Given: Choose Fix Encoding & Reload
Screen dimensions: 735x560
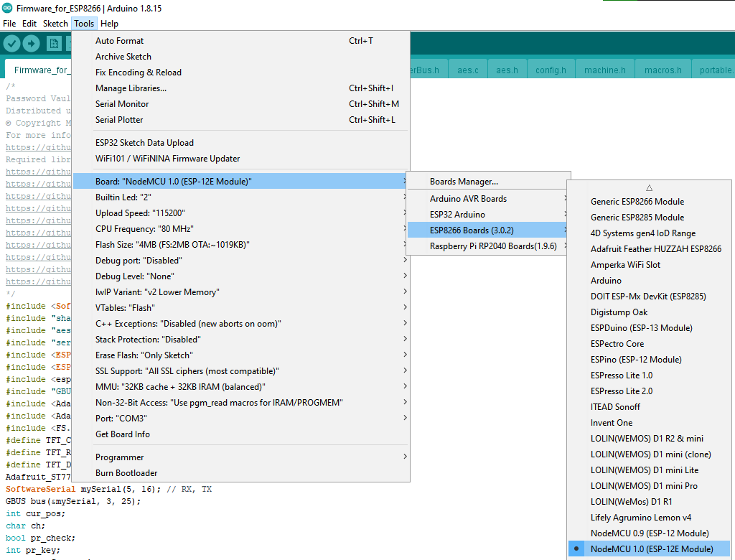Looking at the screenshot, I should pos(241,73).
